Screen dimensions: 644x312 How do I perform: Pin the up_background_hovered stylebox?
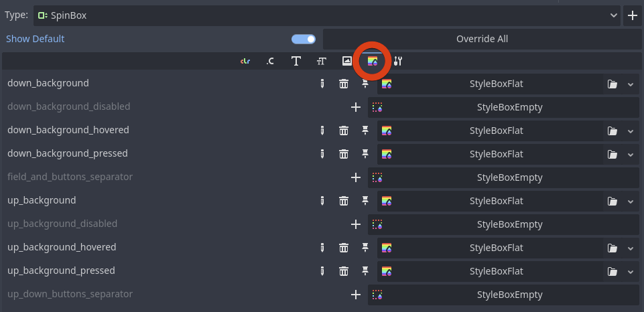(x=365, y=248)
